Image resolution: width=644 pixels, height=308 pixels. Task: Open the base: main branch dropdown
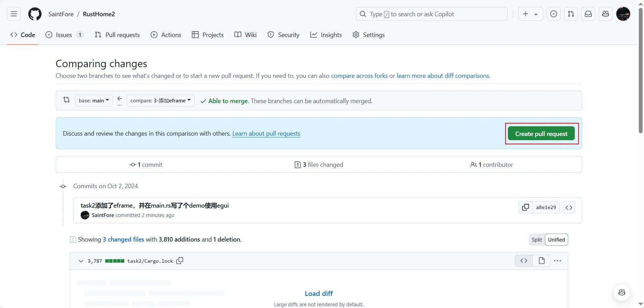pyautogui.click(x=94, y=100)
